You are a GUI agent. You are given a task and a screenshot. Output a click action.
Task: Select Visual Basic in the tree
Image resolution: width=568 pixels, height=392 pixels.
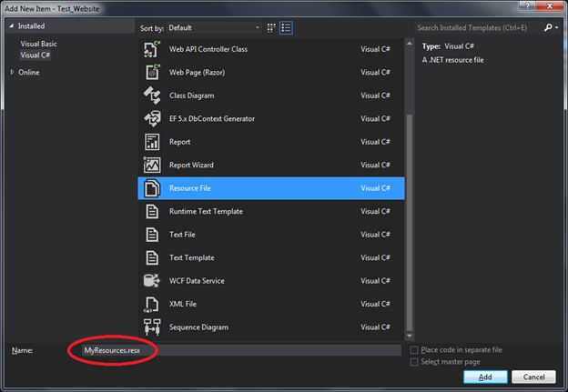(39, 44)
